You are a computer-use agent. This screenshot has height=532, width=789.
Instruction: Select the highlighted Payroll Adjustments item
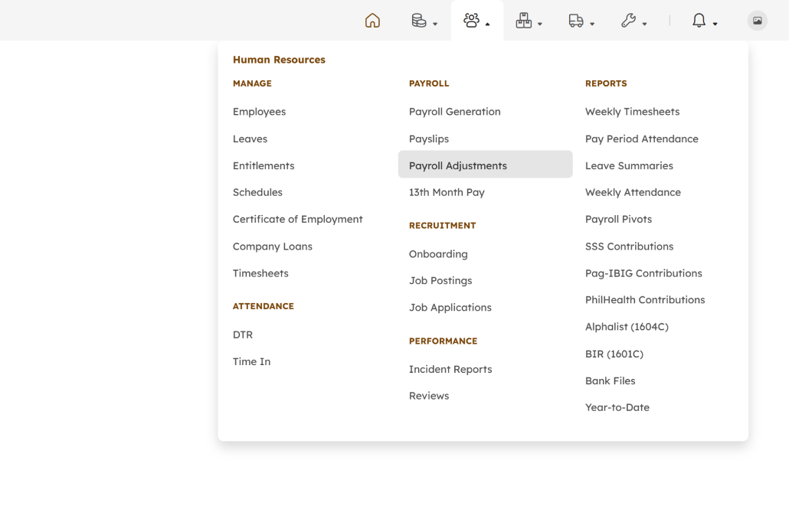click(x=485, y=165)
